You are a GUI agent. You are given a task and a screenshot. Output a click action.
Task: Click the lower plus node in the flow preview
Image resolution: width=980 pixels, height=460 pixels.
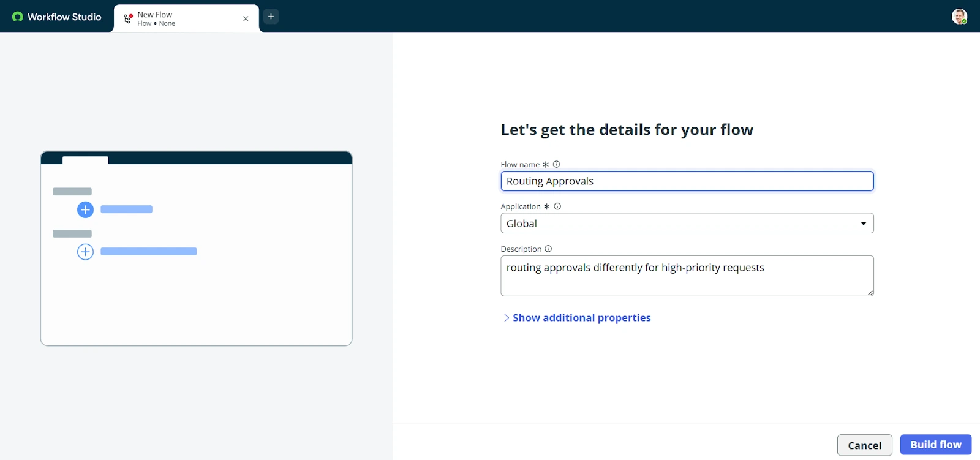tap(85, 251)
